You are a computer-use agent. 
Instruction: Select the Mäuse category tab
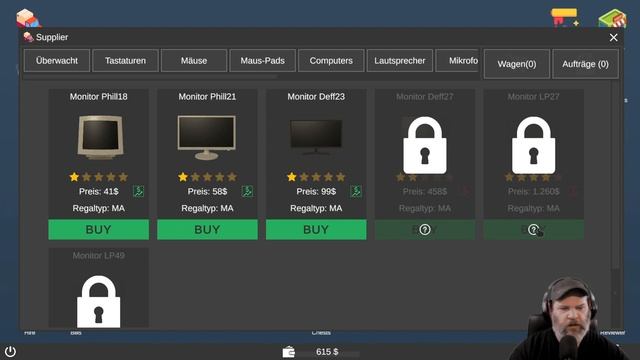194,60
